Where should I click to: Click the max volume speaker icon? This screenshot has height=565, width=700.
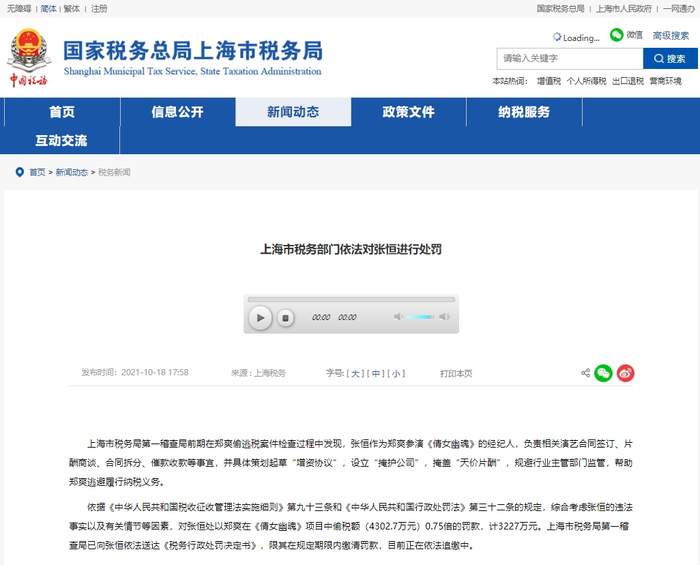click(x=444, y=317)
